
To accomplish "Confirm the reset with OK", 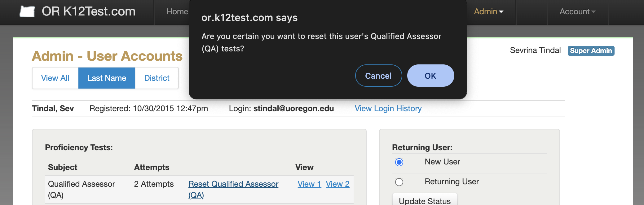I will tap(430, 76).
